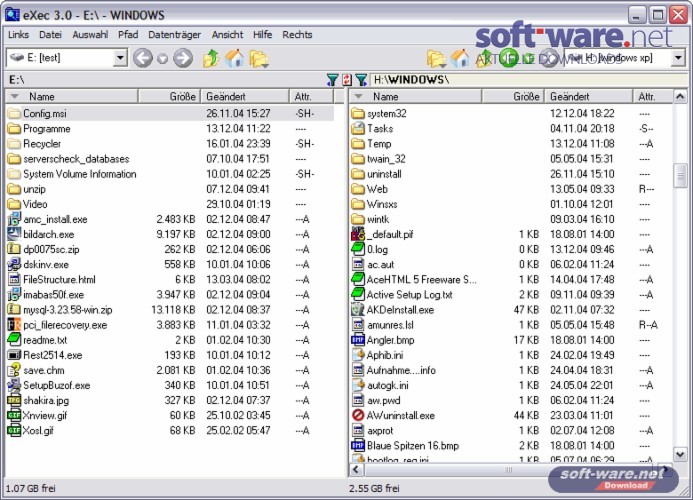Open the Hilfe menu
This screenshot has height=500, width=693.
263,34
